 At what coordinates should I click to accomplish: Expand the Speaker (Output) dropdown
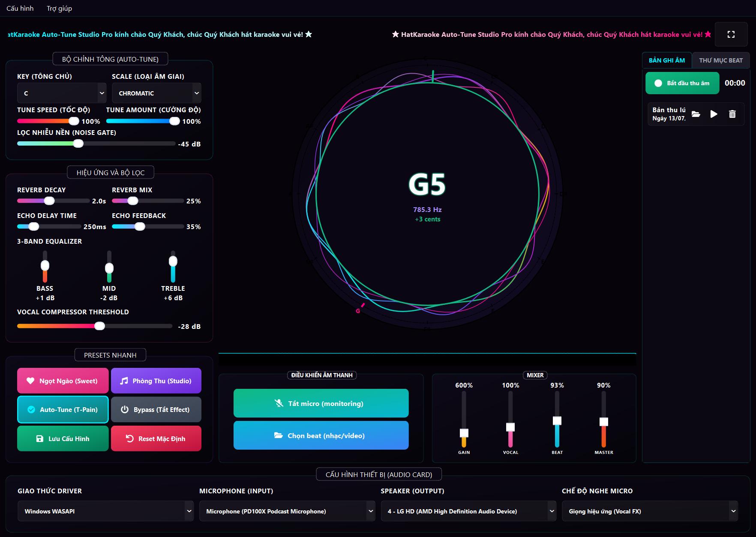pyautogui.click(x=468, y=511)
